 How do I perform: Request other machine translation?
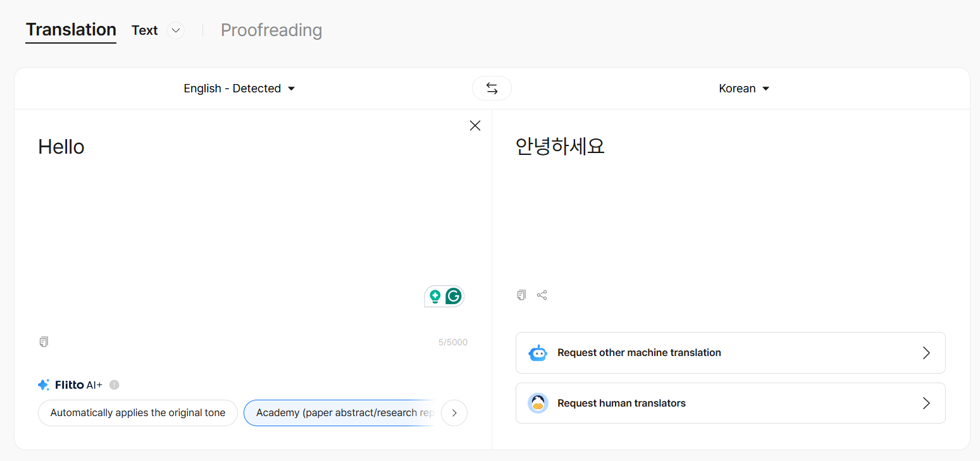731,353
